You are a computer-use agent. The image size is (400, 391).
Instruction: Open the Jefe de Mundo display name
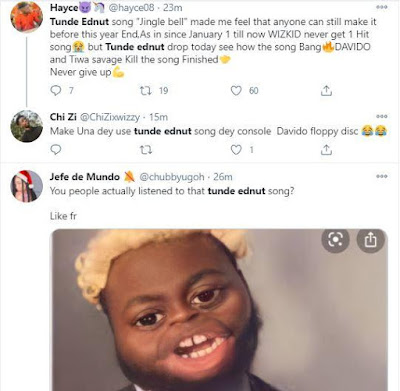(85, 177)
